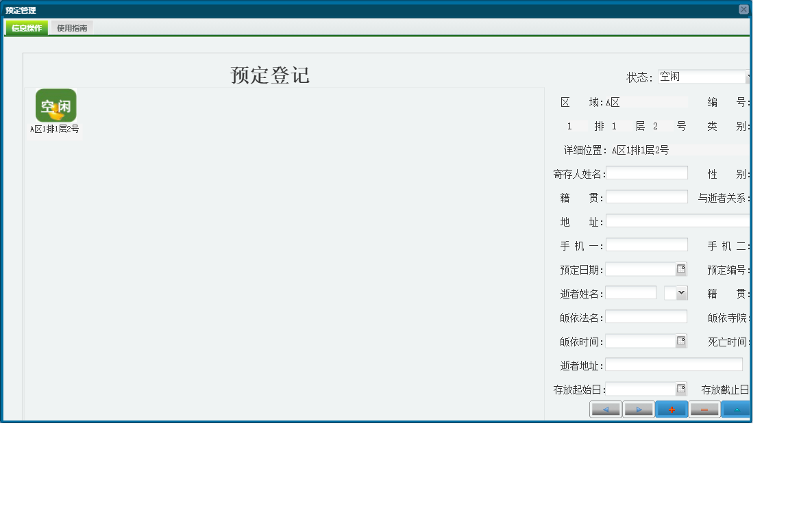Click the next record arrow button
The image size is (812, 508).
638,409
